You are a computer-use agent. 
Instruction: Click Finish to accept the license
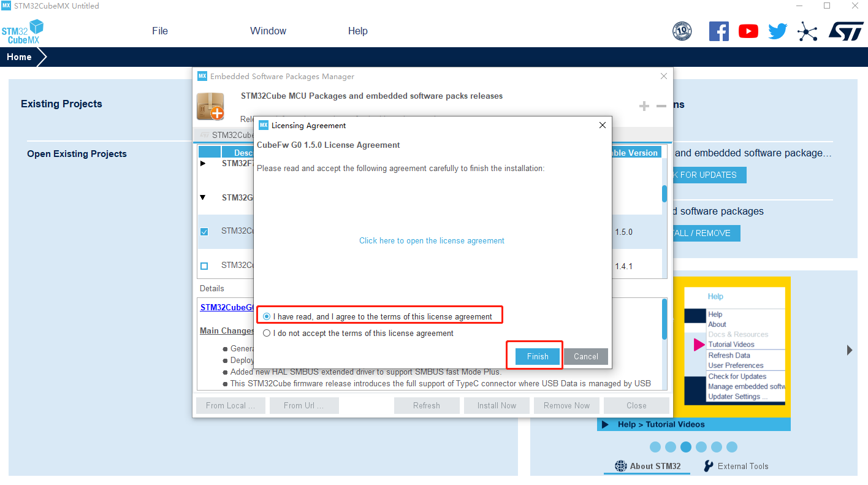tap(538, 357)
